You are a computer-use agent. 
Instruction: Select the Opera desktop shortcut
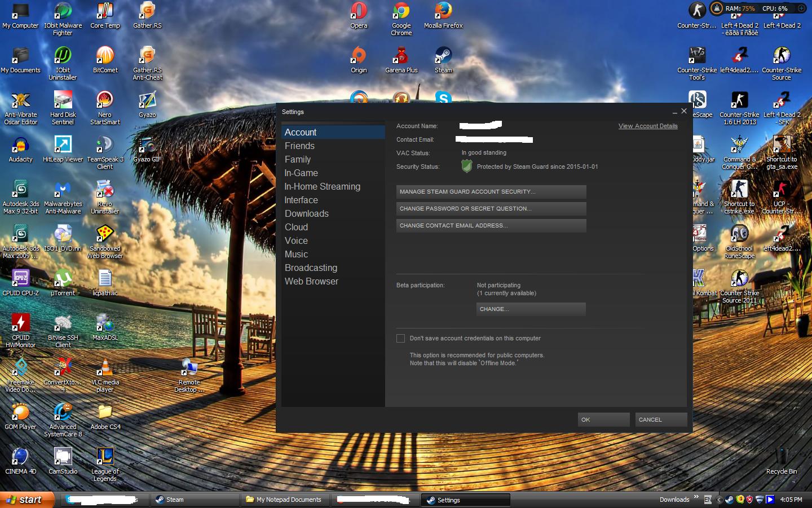pyautogui.click(x=359, y=16)
